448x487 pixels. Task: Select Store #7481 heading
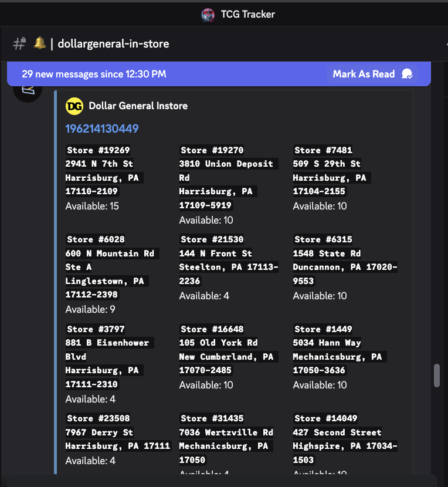tap(323, 150)
